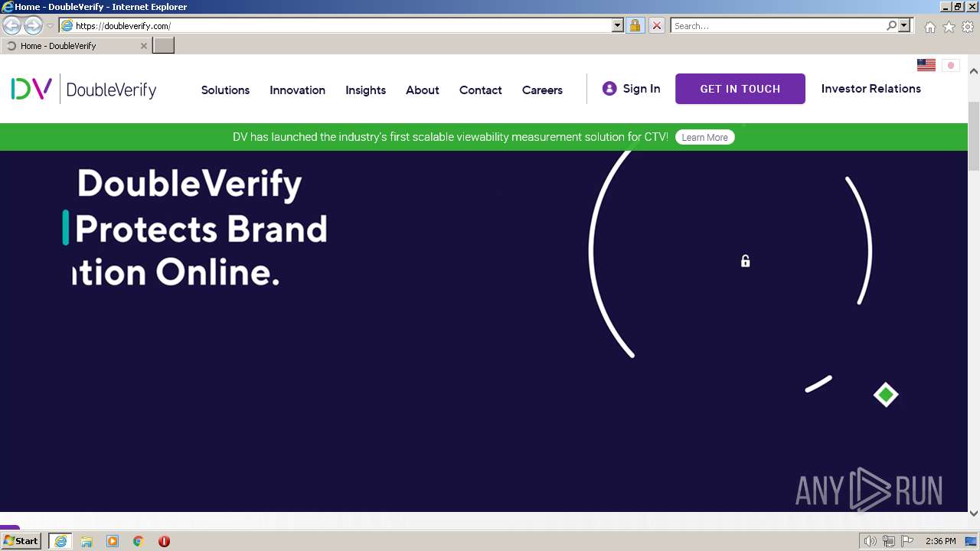This screenshot has height=551, width=980.
Task: Open the About menu
Action: pyautogui.click(x=423, y=90)
